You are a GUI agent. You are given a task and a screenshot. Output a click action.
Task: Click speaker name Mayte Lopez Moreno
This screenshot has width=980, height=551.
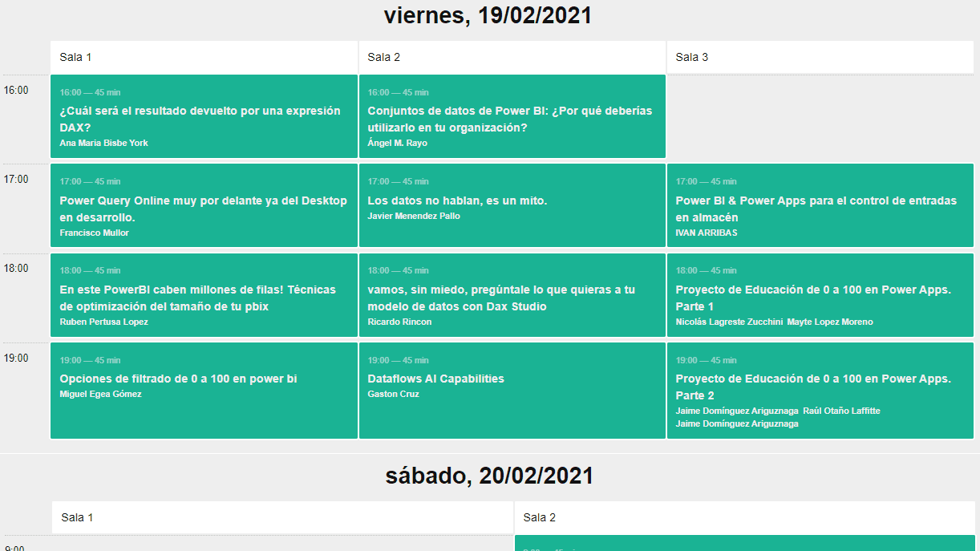[x=829, y=322]
